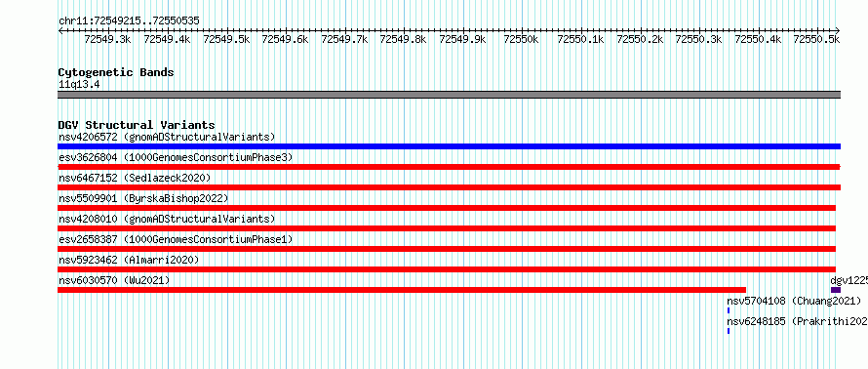The image size is (868, 369).
Task: Click the red nsv5923462 variant bar
Action: (x=447, y=269)
